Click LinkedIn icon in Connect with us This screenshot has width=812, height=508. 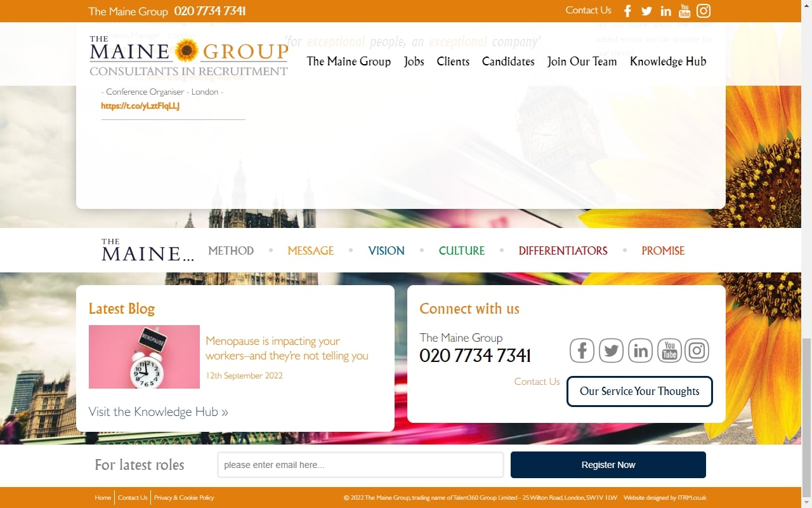tap(640, 351)
